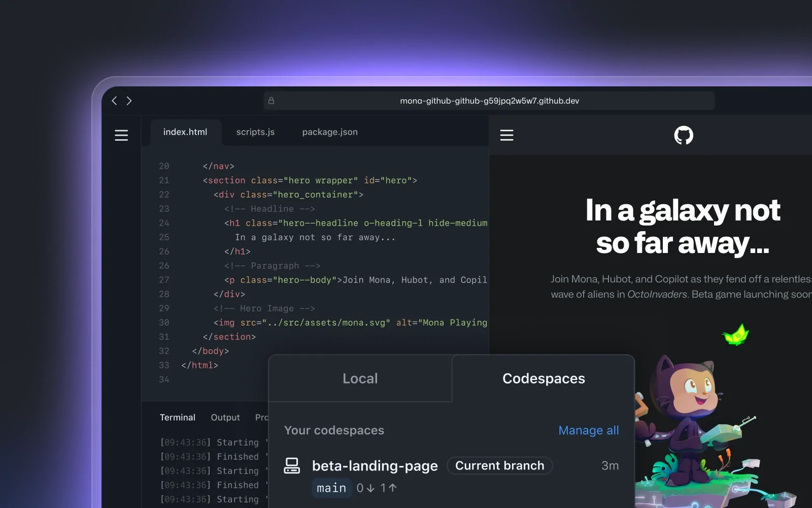Click the codespace machine icon beside beta-landing-page
The image size is (812, 508).
(x=292, y=465)
